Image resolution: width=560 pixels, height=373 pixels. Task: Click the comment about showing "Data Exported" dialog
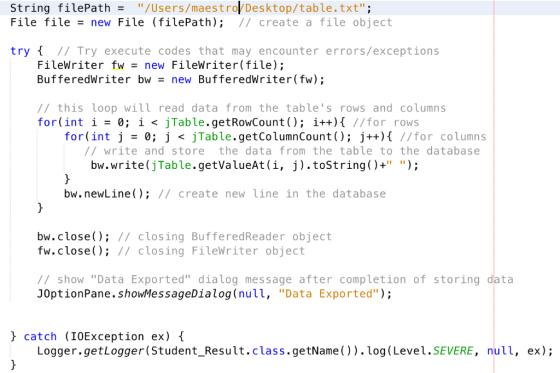pyautogui.click(x=275, y=279)
